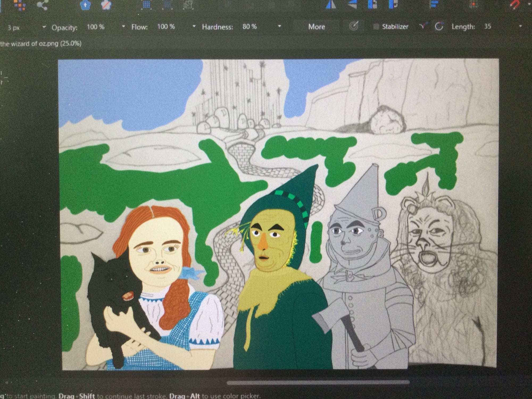Screen dimensions: 532x399
Task: Open the Length value dropdown arrow
Action: [520, 26]
